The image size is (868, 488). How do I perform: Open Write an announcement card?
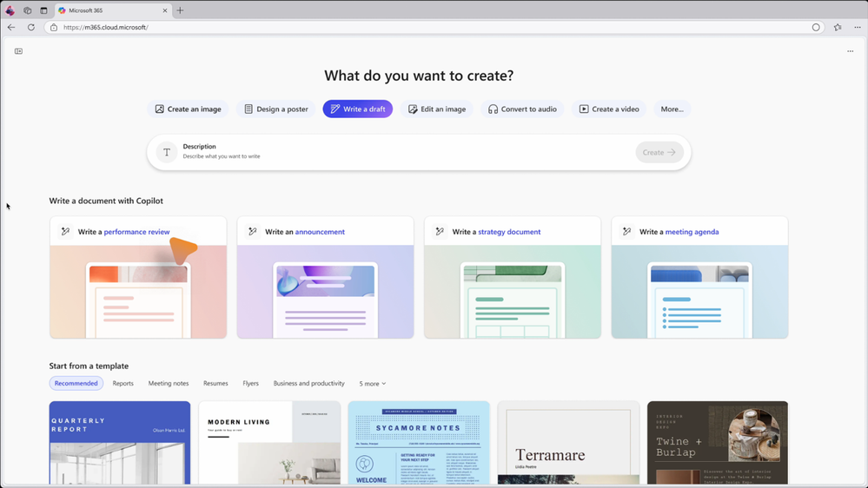326,277
